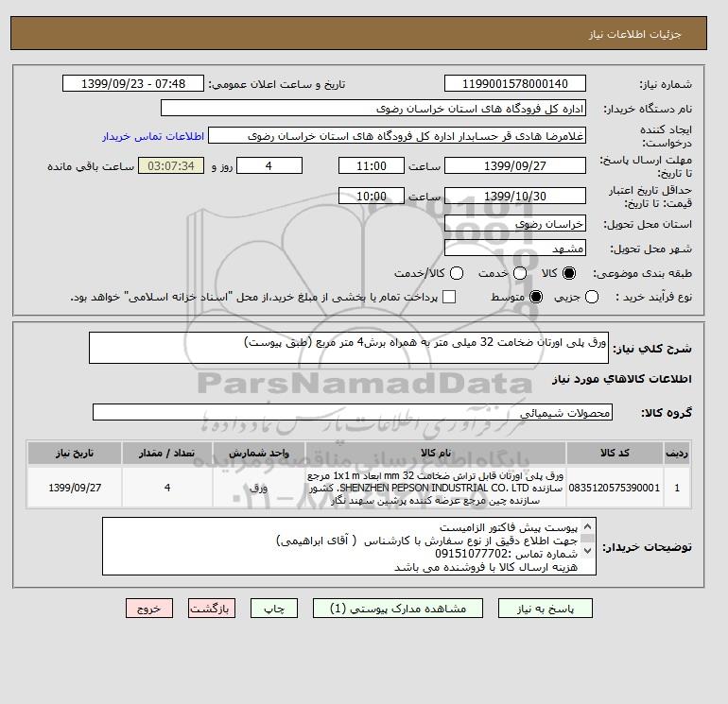The width and height of the screenshot is (728, 704).
Task: Click need number field 1199001578000140
Action: click(515, 83)
